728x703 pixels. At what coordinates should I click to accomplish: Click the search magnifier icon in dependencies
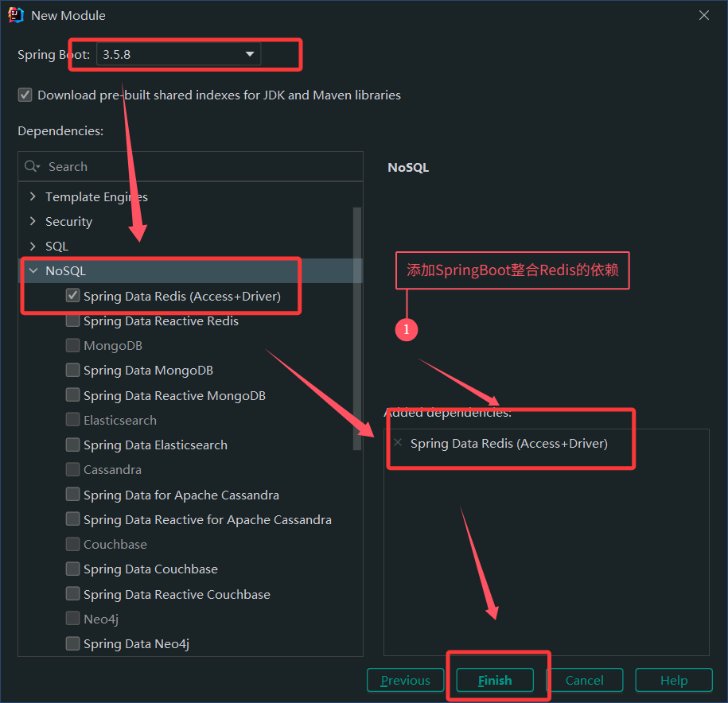(32, 166)
